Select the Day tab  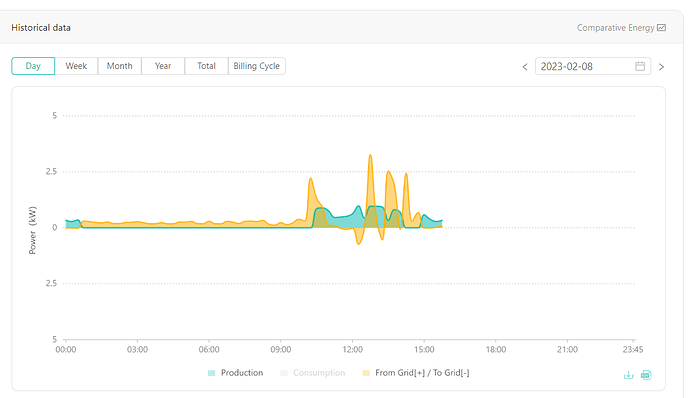pyautogui.click(x=33, y=66)
